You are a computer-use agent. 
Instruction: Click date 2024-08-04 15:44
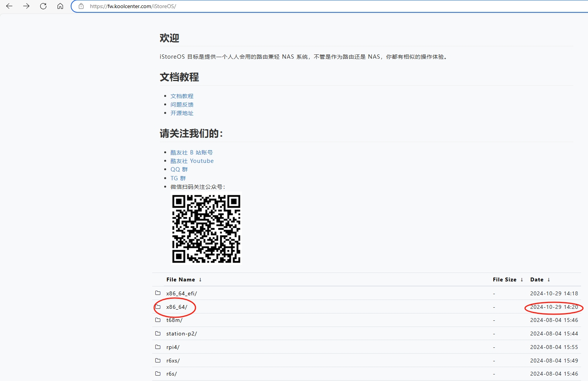coord(554,334)
